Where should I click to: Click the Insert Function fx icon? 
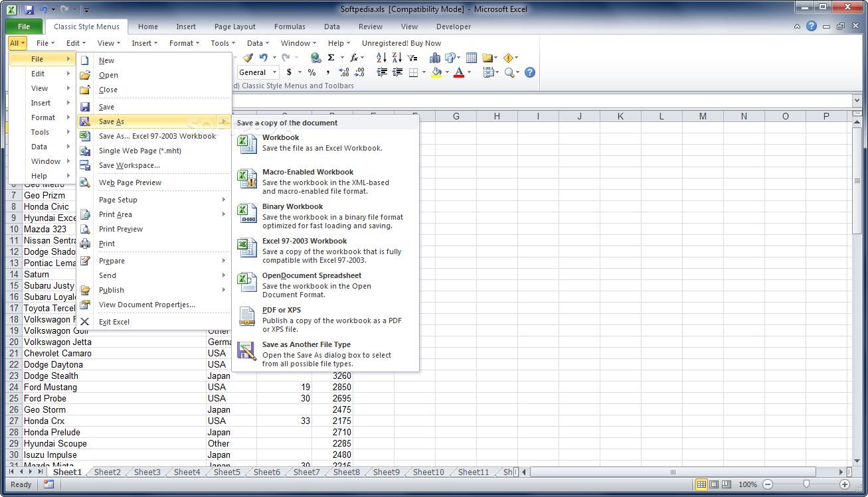pos(355,58)
